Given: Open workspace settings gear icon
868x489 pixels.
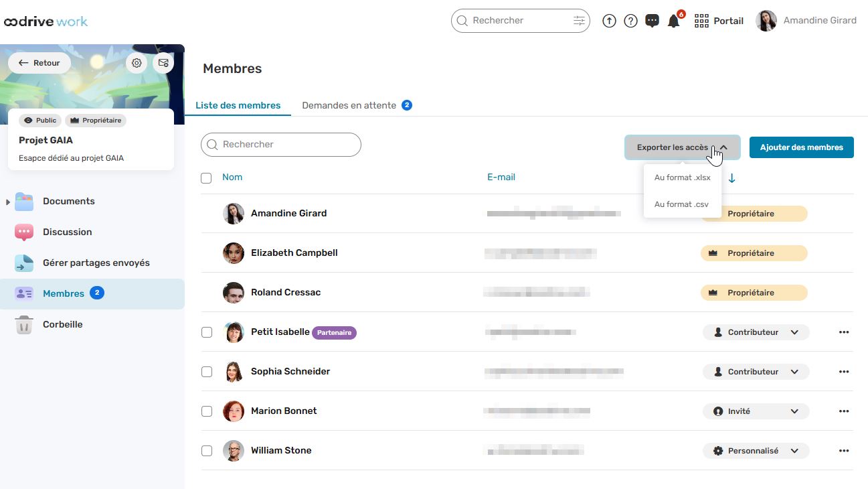Looking at the screenshot, I should pyautogui.click(x=137, y=63).
